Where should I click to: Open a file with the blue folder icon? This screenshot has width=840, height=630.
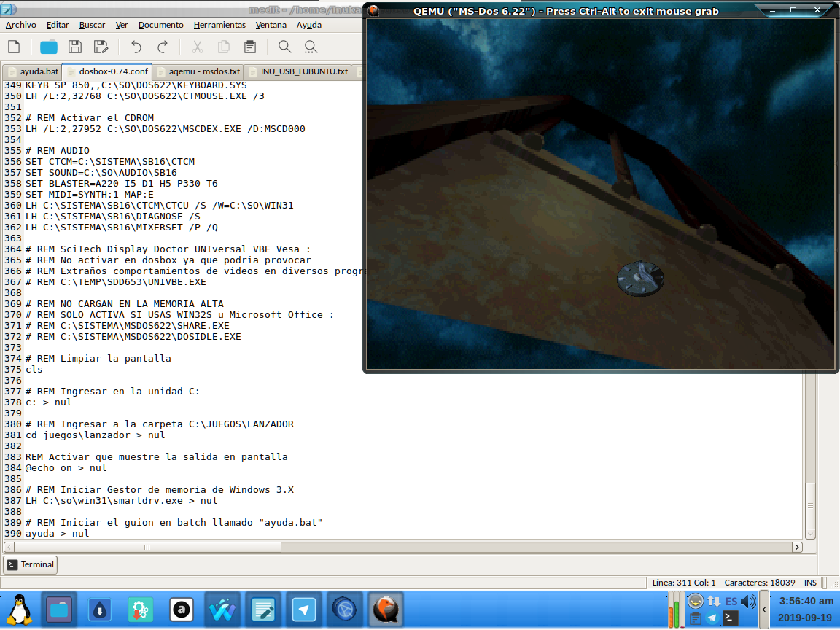(x=49, y=47)
